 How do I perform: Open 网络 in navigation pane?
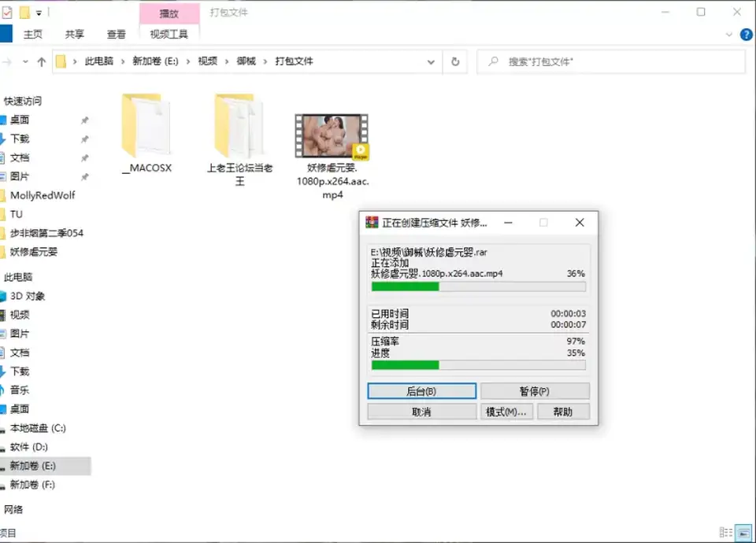tap(13, 510)
